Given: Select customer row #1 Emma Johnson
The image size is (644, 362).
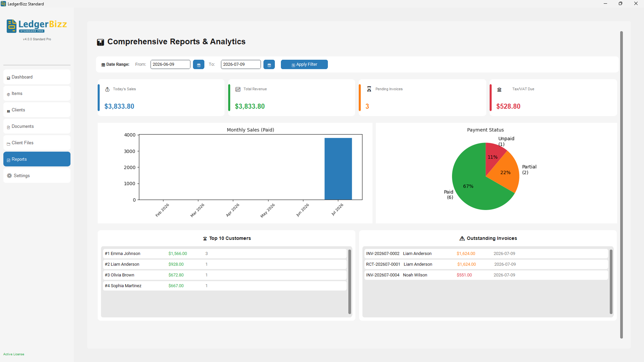Looking at the screenshot, I should click(x=225, y=254).
